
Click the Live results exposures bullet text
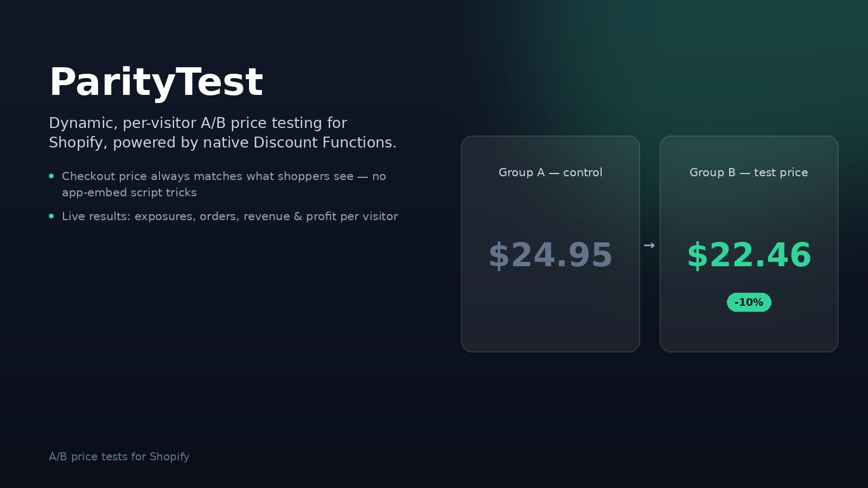point(230,216)
